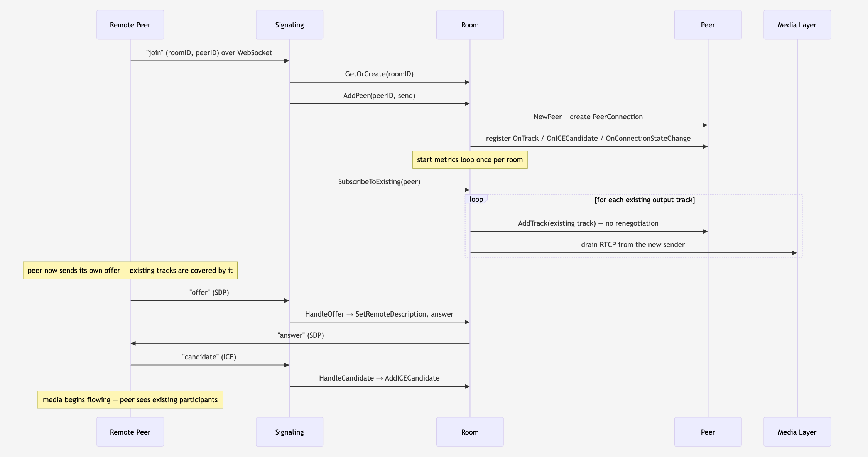Image resolution: width=868 pixels, height=457 pixels.
Task: Select the SubscribeToExisting(peer) message label
Action: pyautogui.click(x=379, y=182)
